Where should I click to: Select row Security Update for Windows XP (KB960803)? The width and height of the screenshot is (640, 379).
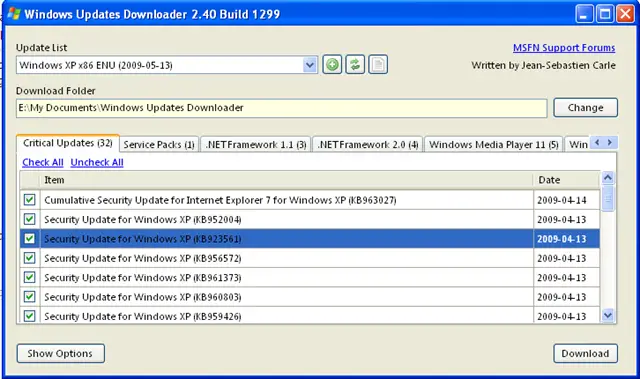point(310,297)
